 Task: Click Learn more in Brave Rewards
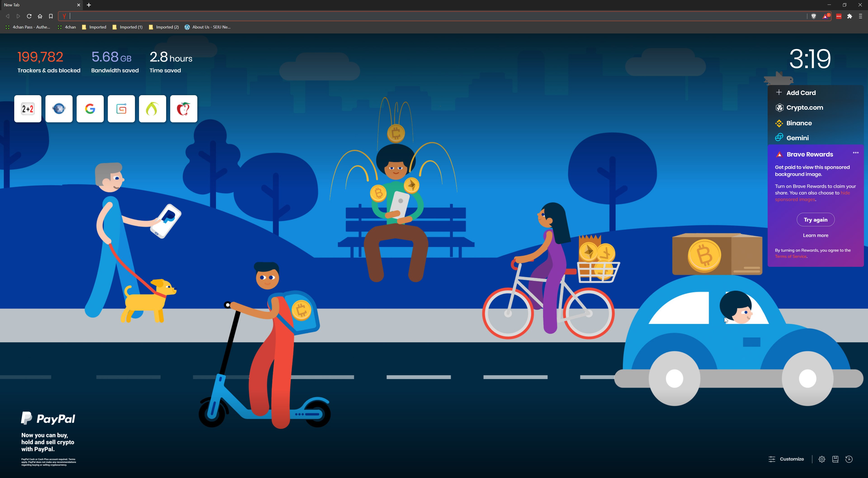coord(815,235)
